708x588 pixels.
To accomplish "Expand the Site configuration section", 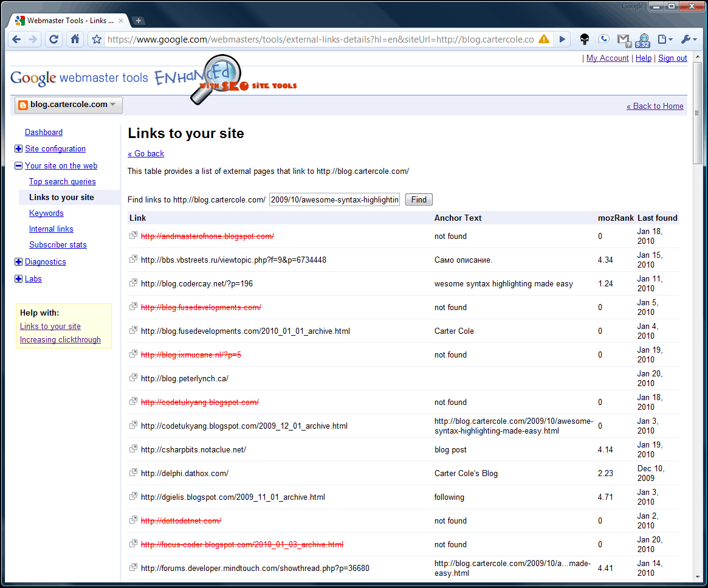I will [18, 149].
